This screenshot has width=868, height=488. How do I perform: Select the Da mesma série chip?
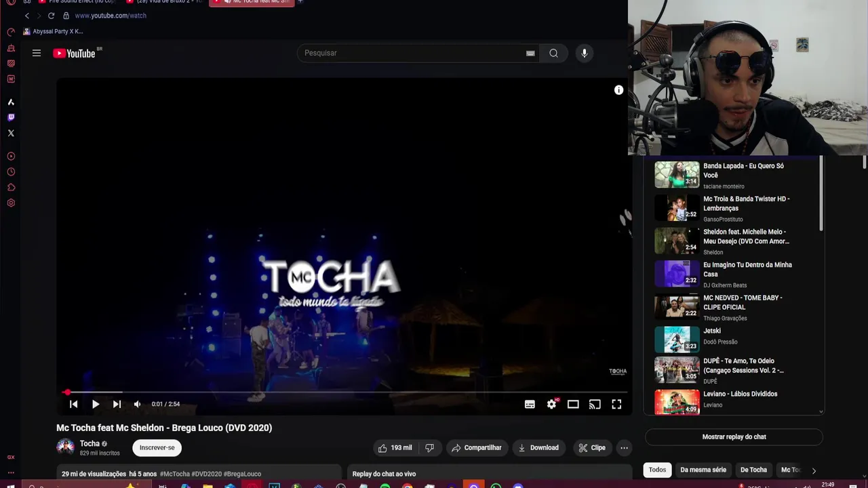[x=703, y=470]
